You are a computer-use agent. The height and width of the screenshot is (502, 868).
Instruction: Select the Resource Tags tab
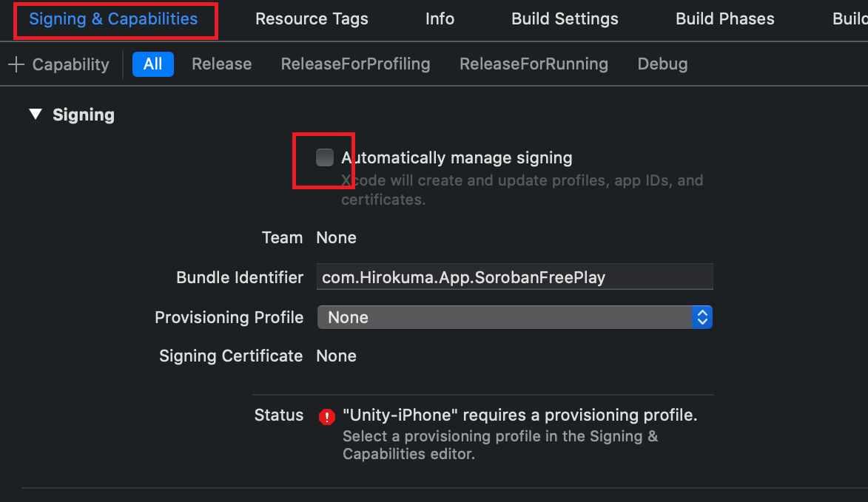(x=312, y=18)
